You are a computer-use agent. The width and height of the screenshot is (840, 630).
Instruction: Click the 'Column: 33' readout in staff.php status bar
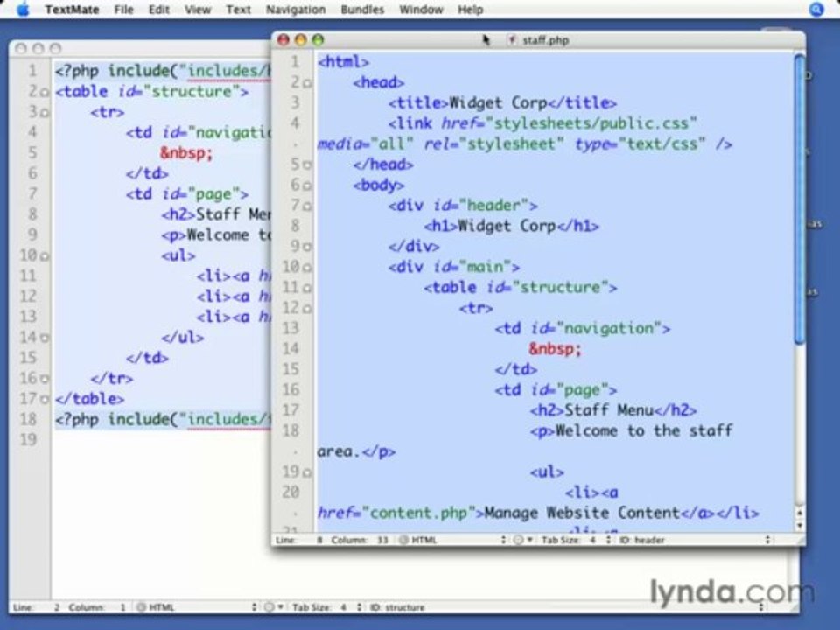pos(360,540)
